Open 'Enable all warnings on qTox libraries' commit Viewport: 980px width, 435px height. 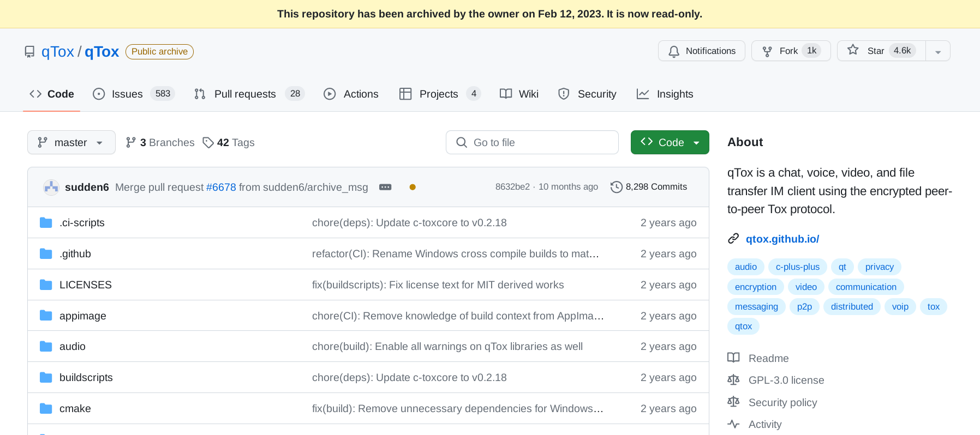[447, 346]
